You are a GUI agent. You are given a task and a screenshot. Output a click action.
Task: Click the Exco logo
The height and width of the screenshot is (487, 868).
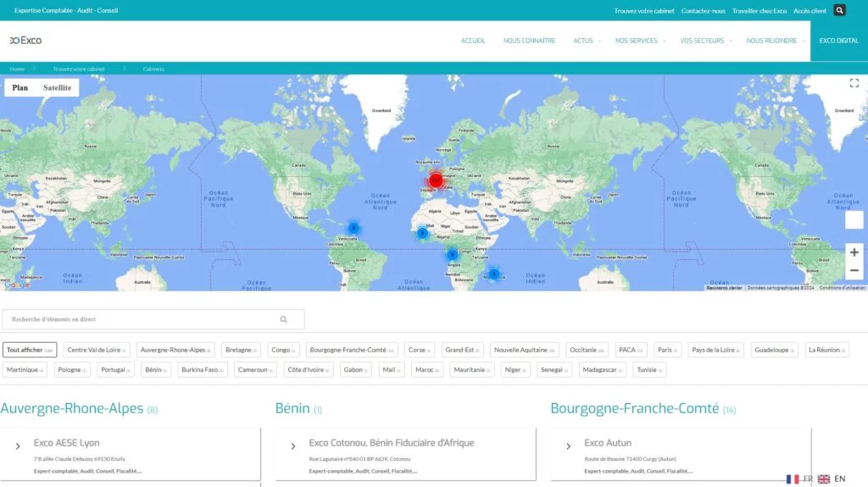click(25, 41)
